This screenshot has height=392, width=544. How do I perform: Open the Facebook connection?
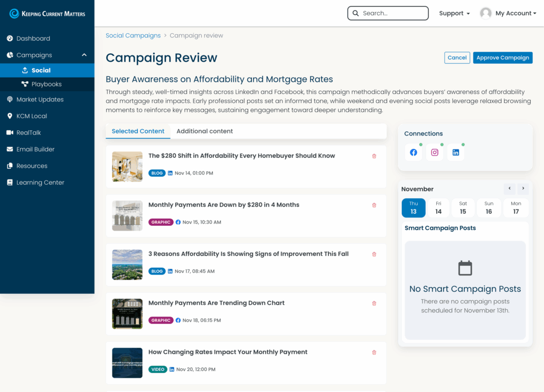coord(414,152)
